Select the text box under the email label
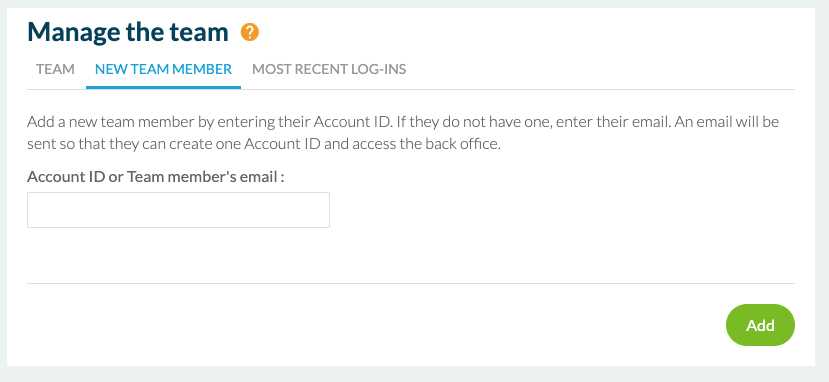The width and height of the screenshot is (829, 382). 178,210
